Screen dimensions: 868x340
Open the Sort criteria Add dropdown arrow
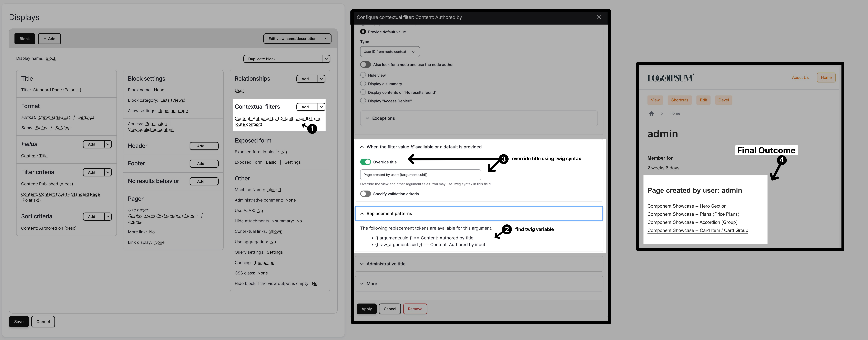[108, 216]
